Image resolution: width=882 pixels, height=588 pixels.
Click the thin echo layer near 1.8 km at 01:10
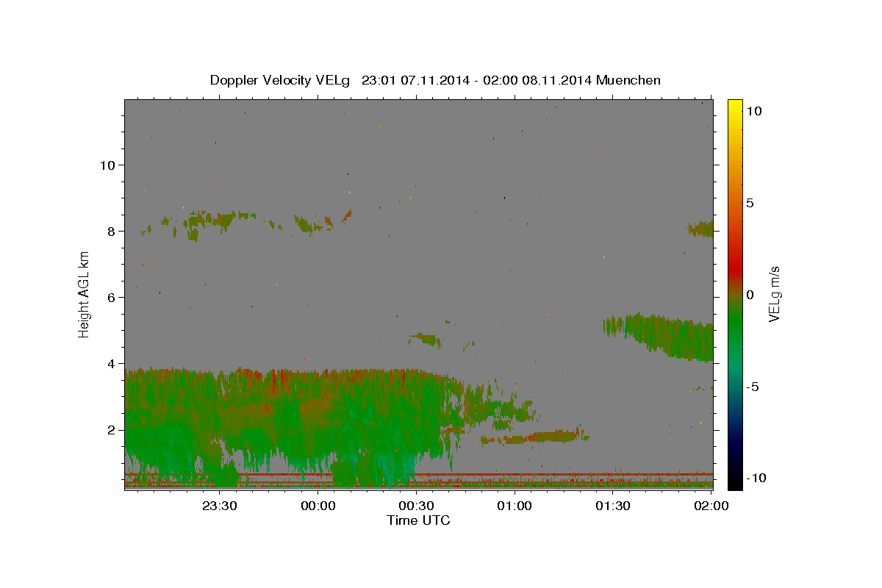pos(537,437)
